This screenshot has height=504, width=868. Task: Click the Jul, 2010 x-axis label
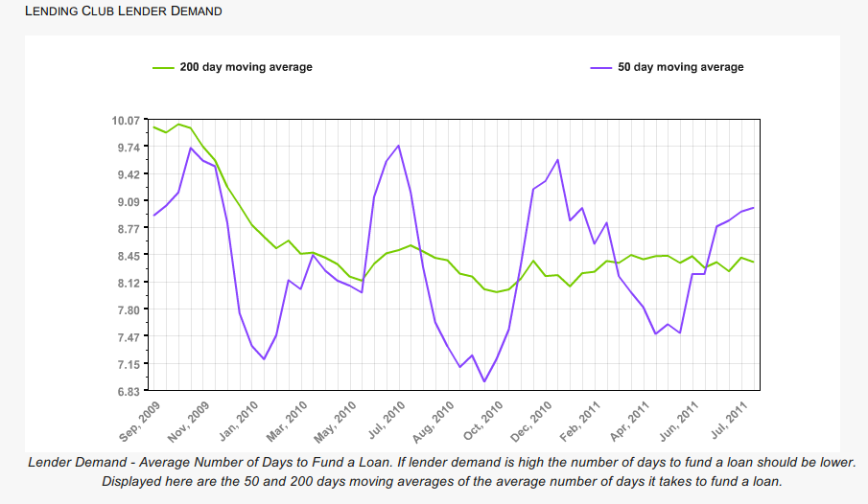pos(387,421)
